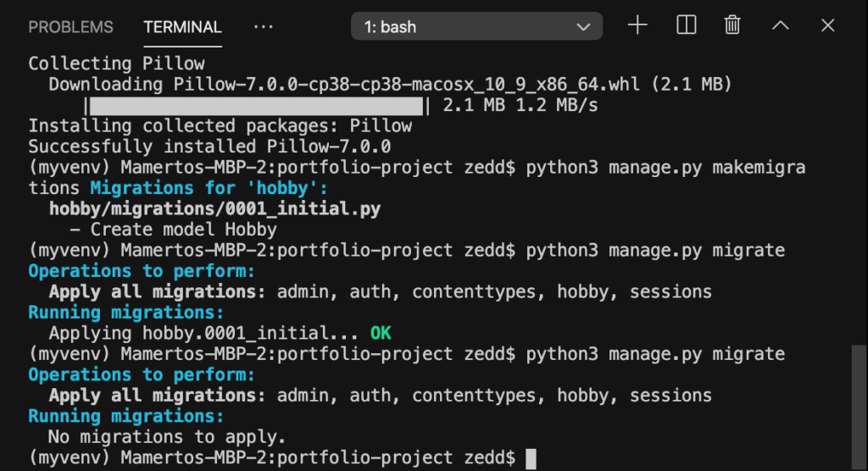868x471 pixels.
Task: Click the first 'Operations to perform:' heading
Action: click(142, 271)
